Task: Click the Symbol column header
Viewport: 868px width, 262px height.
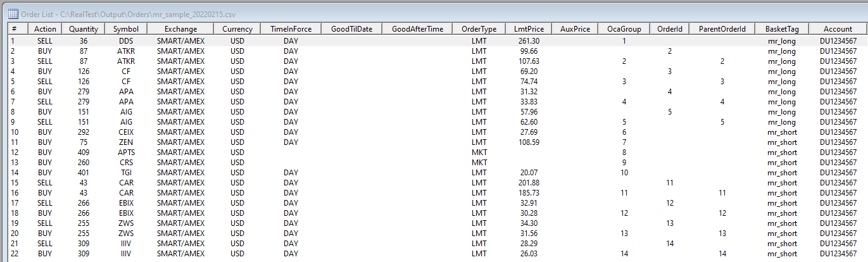Action: 125,29
